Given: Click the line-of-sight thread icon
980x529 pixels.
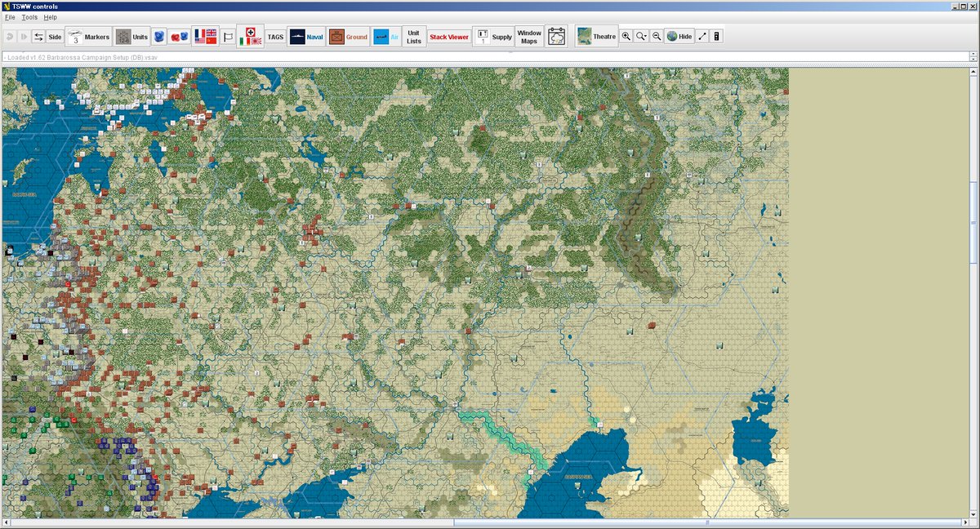Looking at the screenshot, I should click(702, 37).
